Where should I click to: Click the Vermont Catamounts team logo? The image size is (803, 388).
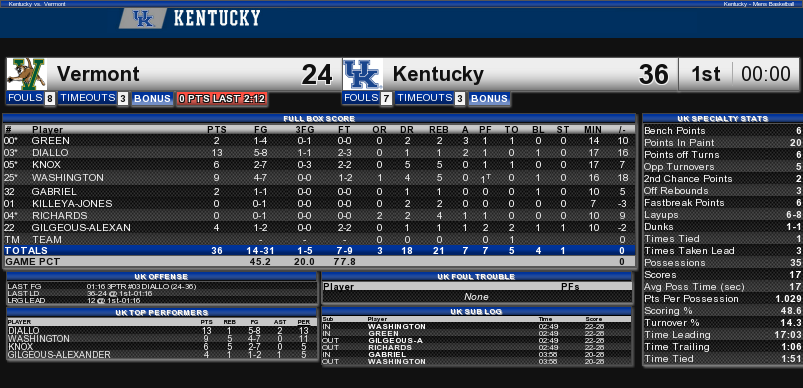(27, 74)
